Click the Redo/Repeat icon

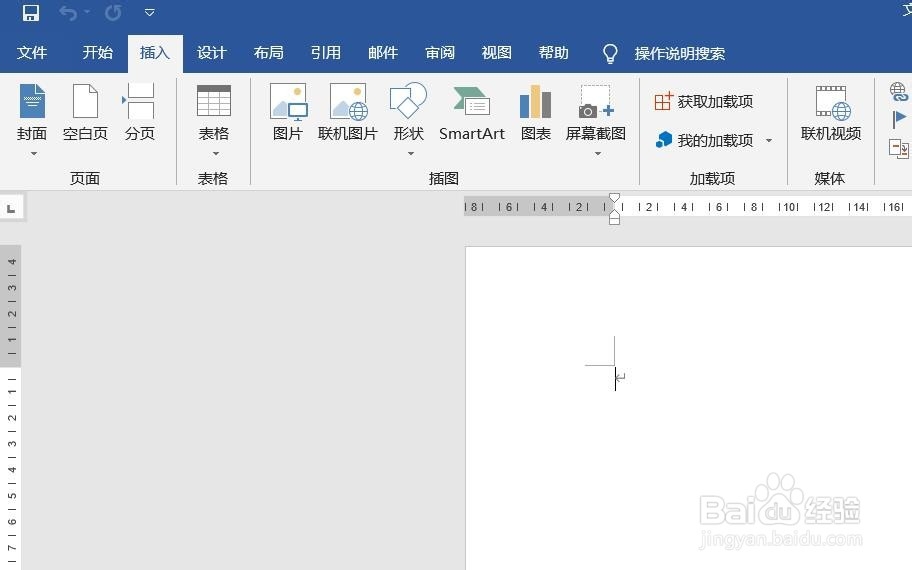(x=113, y=12)
